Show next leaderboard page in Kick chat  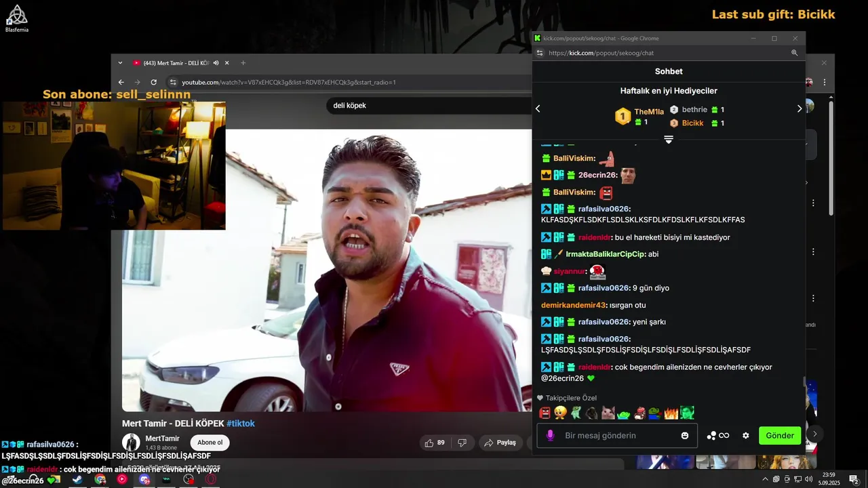799,108
